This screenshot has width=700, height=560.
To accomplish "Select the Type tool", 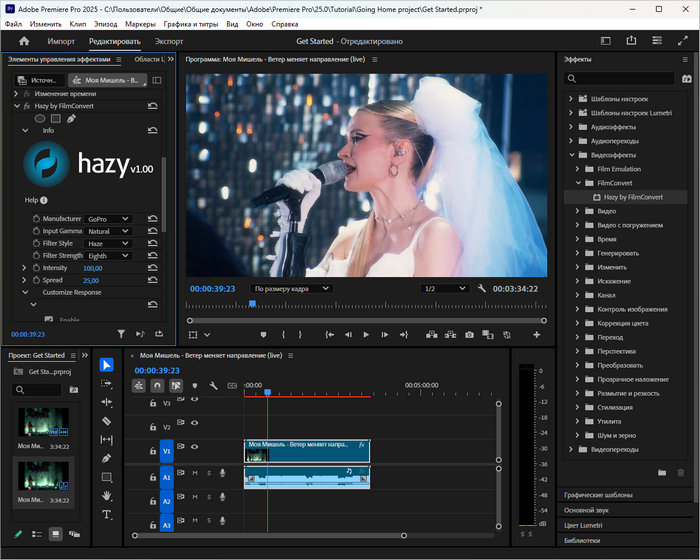I will pyautogui.click(x=106, y=515).
